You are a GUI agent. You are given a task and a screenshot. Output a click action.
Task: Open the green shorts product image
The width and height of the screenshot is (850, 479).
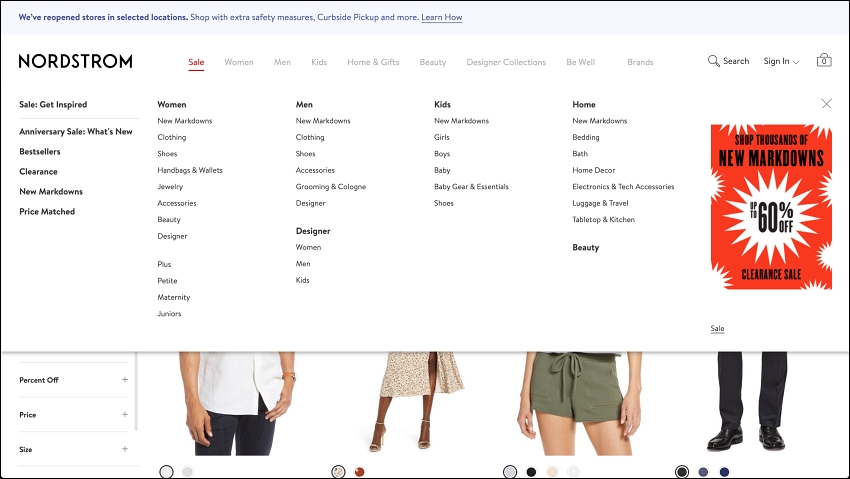[580, 404]
